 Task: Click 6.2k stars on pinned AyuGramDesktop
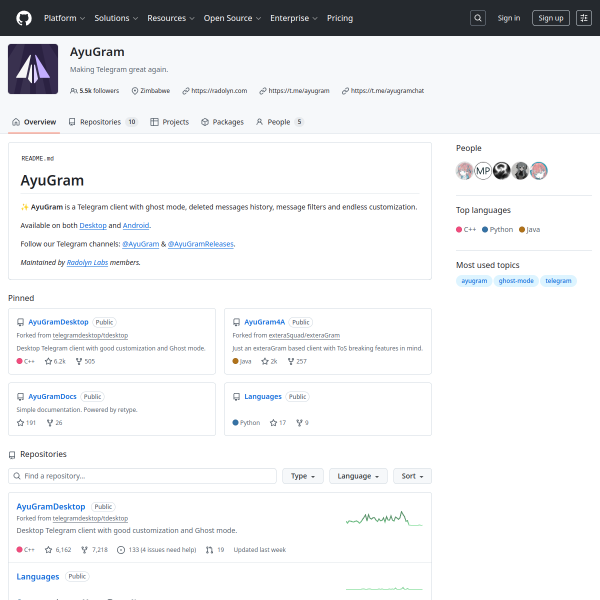pyautogui.click(x=55, y=361)
